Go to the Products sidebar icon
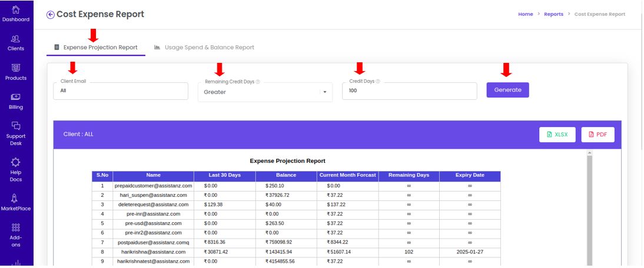The height and width of the screenshot is (268, 644). (x=16, y=68)
